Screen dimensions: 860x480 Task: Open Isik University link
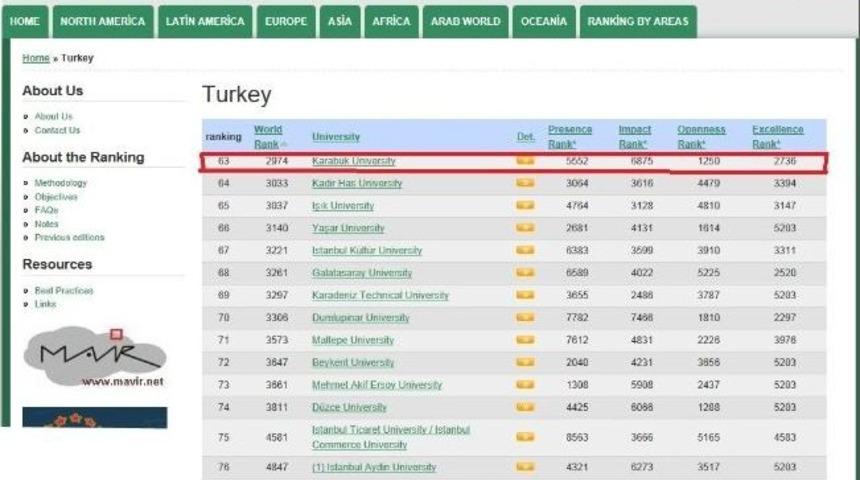click(343, 206)
